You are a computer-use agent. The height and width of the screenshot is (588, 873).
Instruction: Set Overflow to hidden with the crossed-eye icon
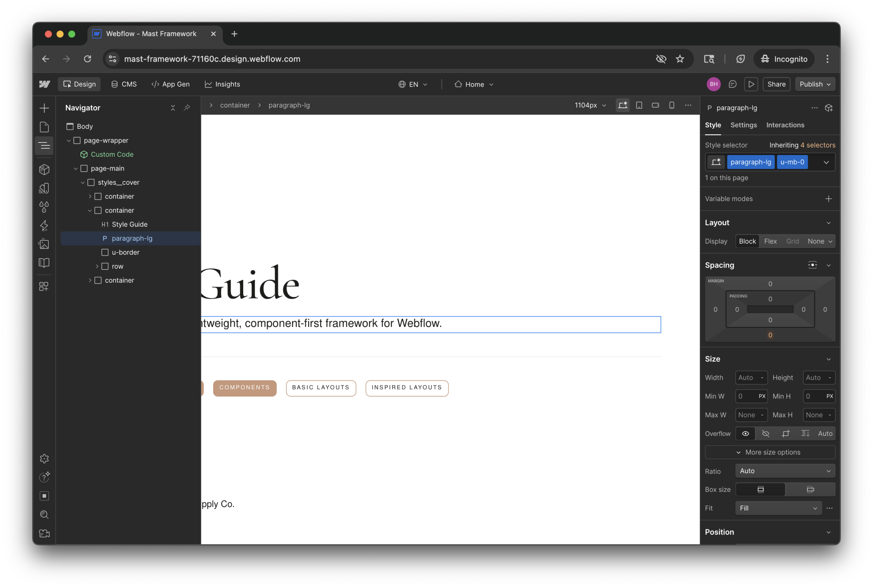click(765, 434)
